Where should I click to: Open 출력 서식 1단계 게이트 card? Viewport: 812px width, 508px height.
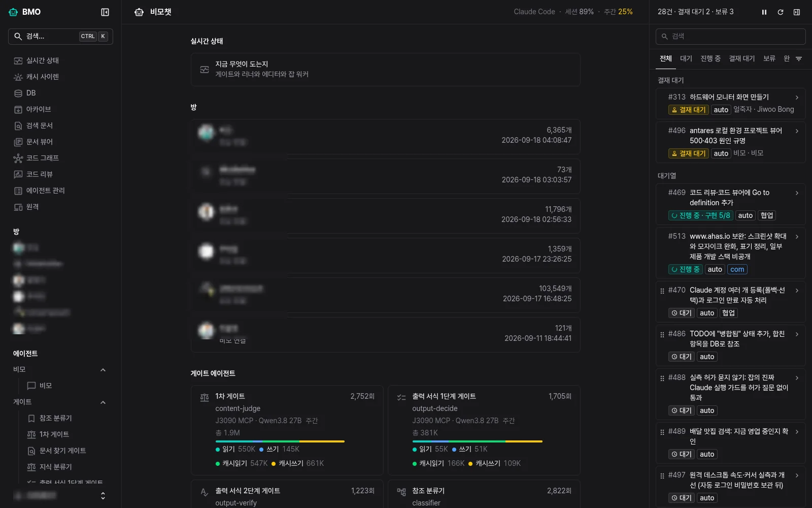[484, 430]
